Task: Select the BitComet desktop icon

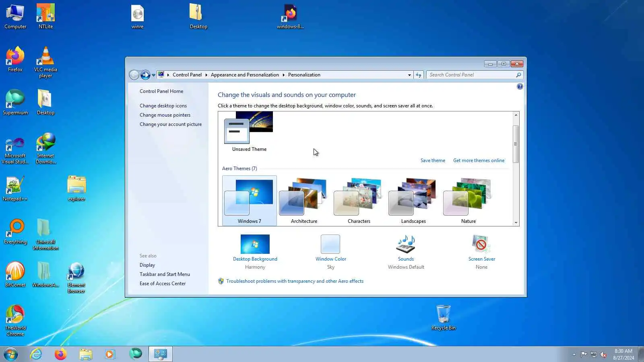Action: 15,275
